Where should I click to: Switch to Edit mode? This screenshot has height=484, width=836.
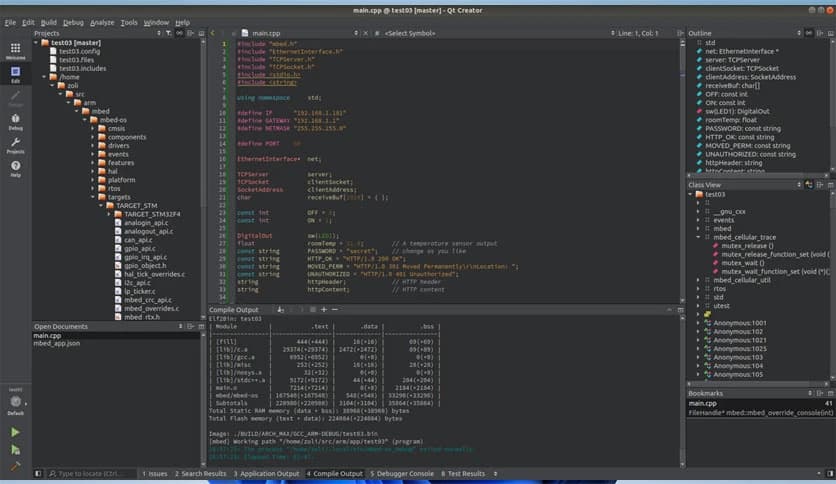pyautogui.click(x=15, y=74)
